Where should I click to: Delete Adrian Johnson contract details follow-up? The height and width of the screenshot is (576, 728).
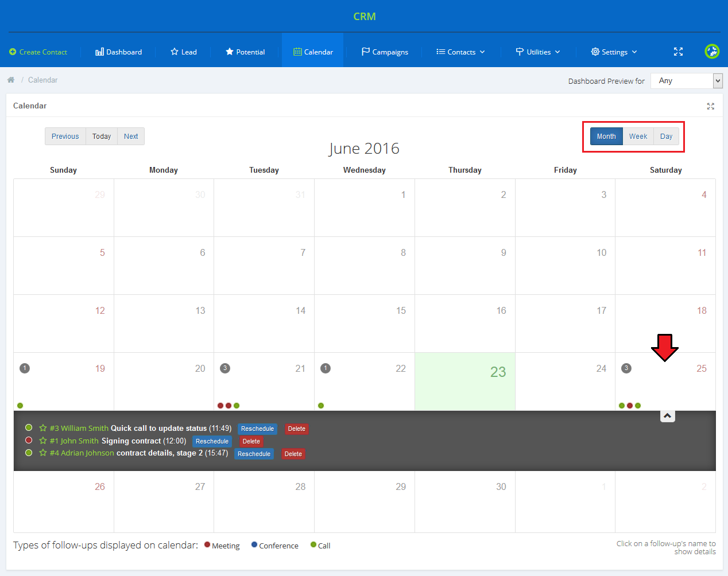click(x=293, y=454)
